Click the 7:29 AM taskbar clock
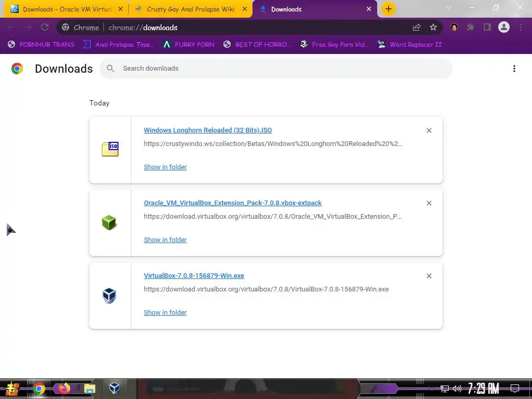This screenshot has height=399, width=532. pos(484,389)
